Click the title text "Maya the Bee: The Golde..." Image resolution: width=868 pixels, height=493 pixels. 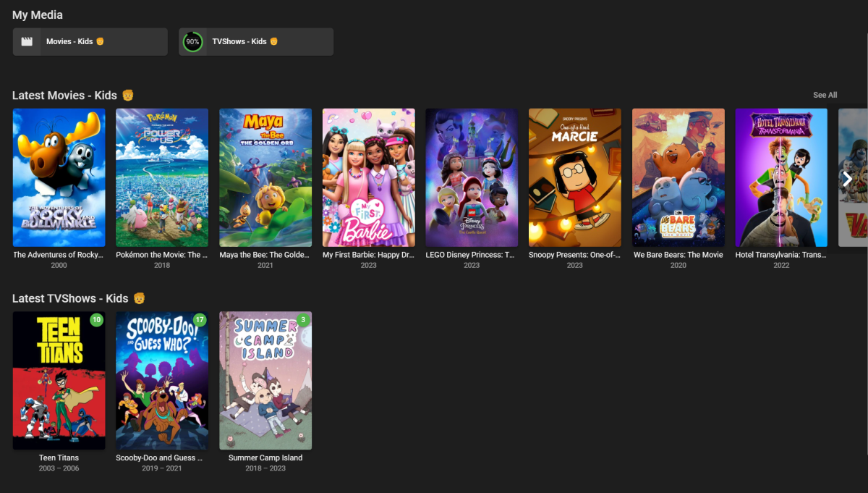pos(265,255)
